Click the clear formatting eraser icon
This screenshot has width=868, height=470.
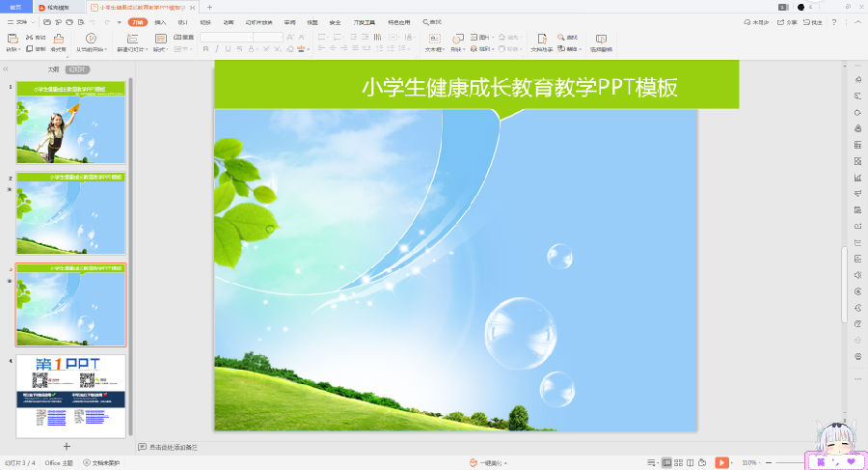coord(290,49)
